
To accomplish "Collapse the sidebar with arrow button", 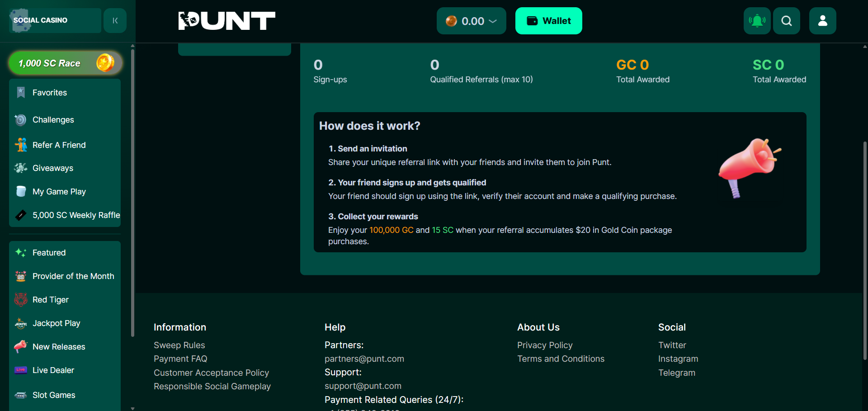I will (x=115, y=20).
